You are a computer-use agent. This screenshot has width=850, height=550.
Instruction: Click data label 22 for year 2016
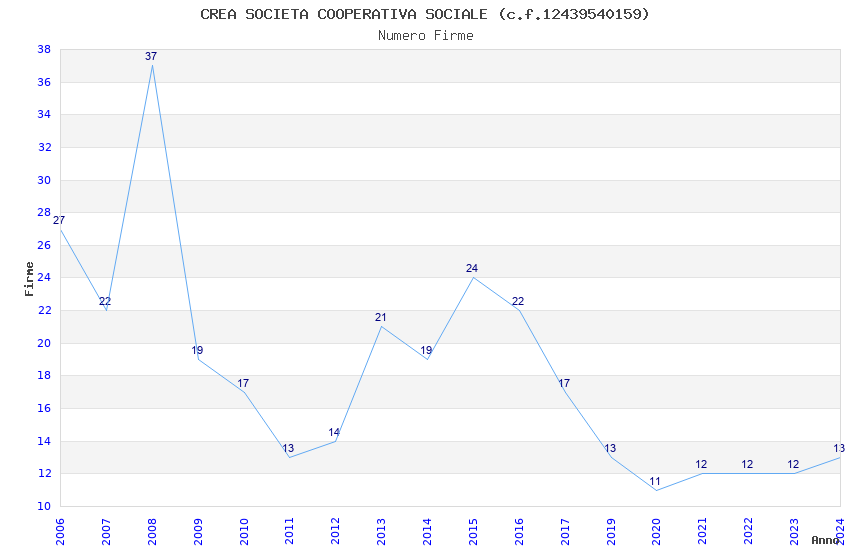tap(518, 301)
